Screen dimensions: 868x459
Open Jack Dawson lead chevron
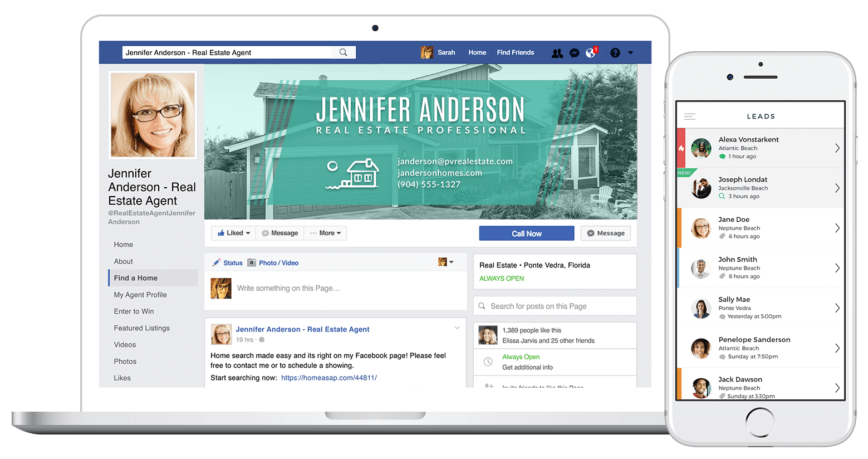[837, 388]
